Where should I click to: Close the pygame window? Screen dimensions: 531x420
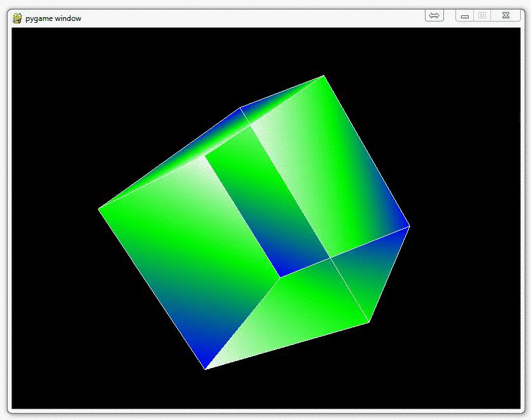pyautogui.click(x=506, y=16)
